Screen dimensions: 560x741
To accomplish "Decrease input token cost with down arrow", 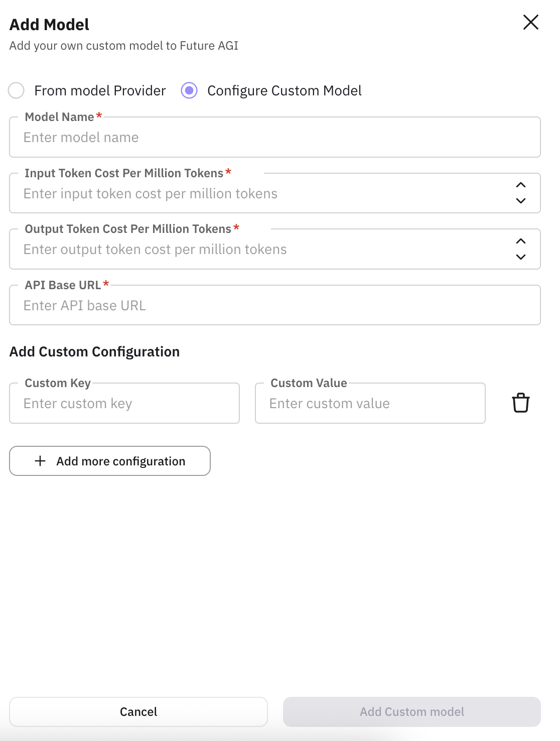I will (x=521, y=201).
